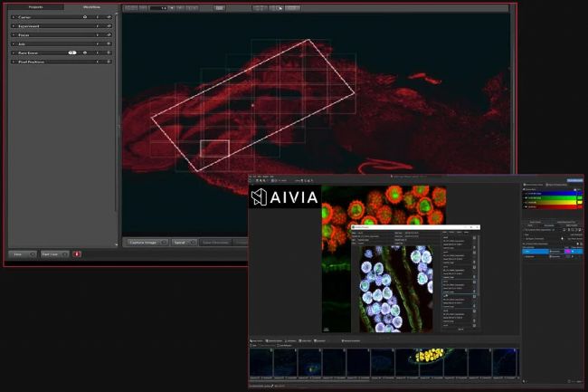The height and width of the screenshot is (392, 588).
Task: Select the pointer tool in viewer toolbar
Action: (x=279, y=8)
